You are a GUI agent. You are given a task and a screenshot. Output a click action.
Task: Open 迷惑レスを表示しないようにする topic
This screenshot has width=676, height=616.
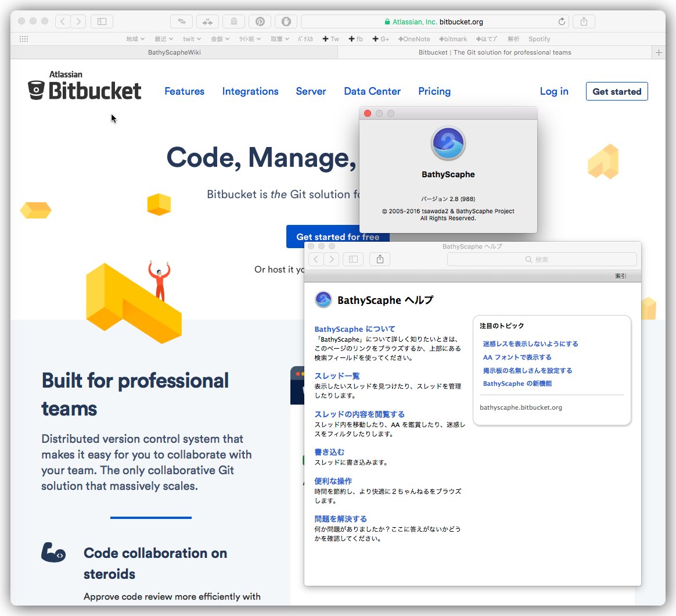tap(530, 344)
